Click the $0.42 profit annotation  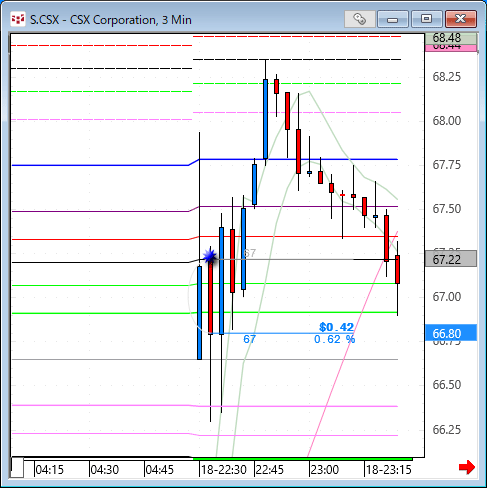336,327
